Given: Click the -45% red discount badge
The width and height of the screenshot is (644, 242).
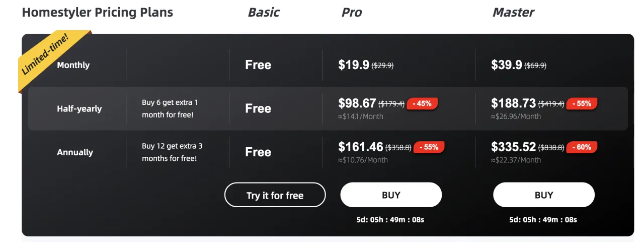Looking at the screenshot, I should pos(422,103).
